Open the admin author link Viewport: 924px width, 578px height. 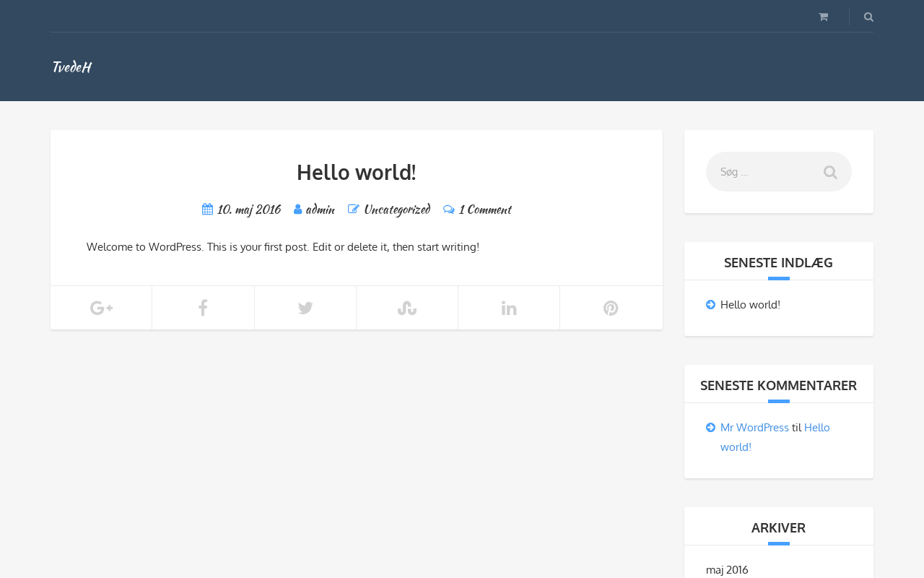320,210
